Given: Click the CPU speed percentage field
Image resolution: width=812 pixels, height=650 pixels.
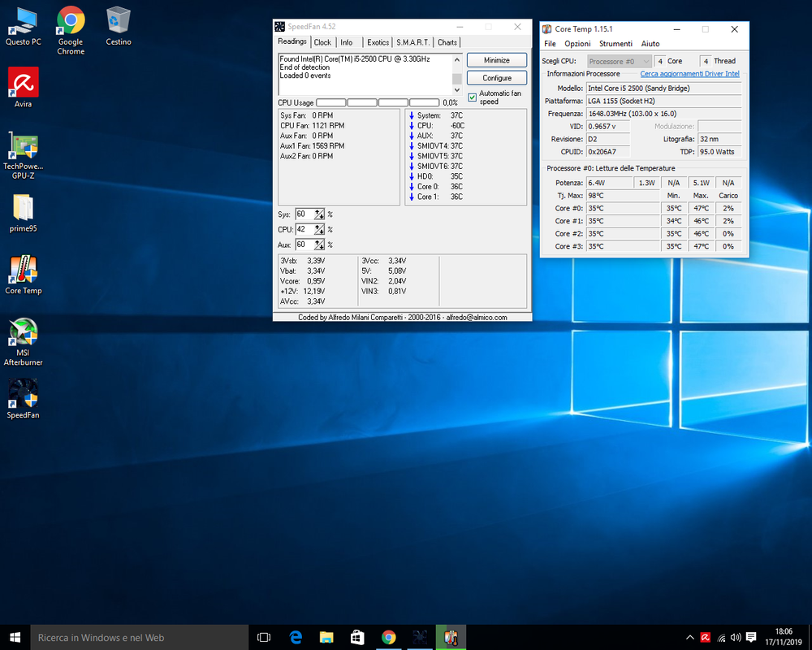Looking at the screenshot, I should click(x=304, y=229).
